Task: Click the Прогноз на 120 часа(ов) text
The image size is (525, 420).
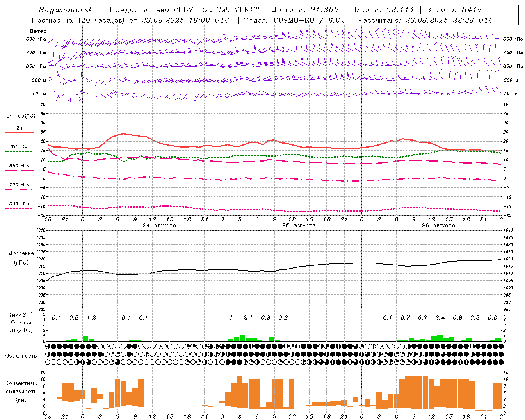Action: [79, 20]
